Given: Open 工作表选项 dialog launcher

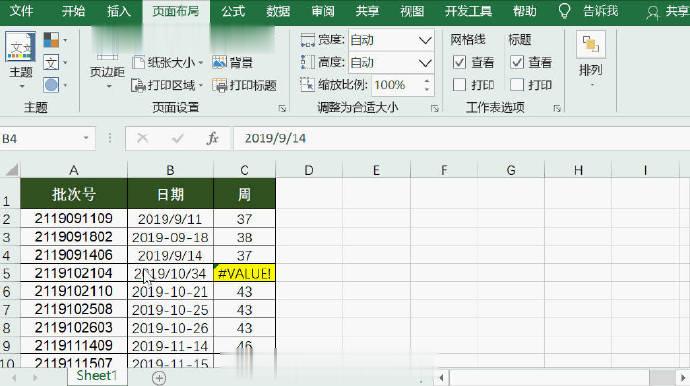Looking at the screenshot, I should pos(557,108).
